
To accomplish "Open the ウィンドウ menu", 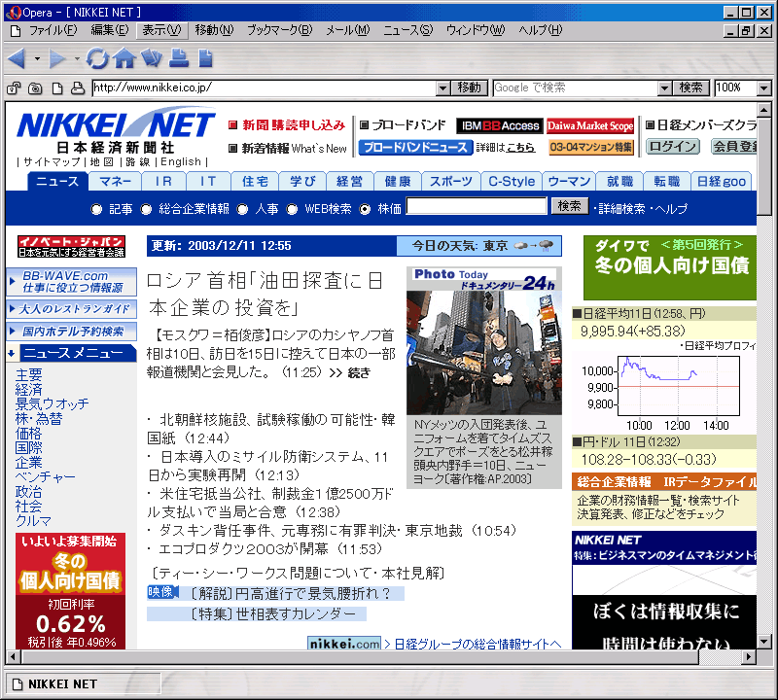I will coord(476,31).
